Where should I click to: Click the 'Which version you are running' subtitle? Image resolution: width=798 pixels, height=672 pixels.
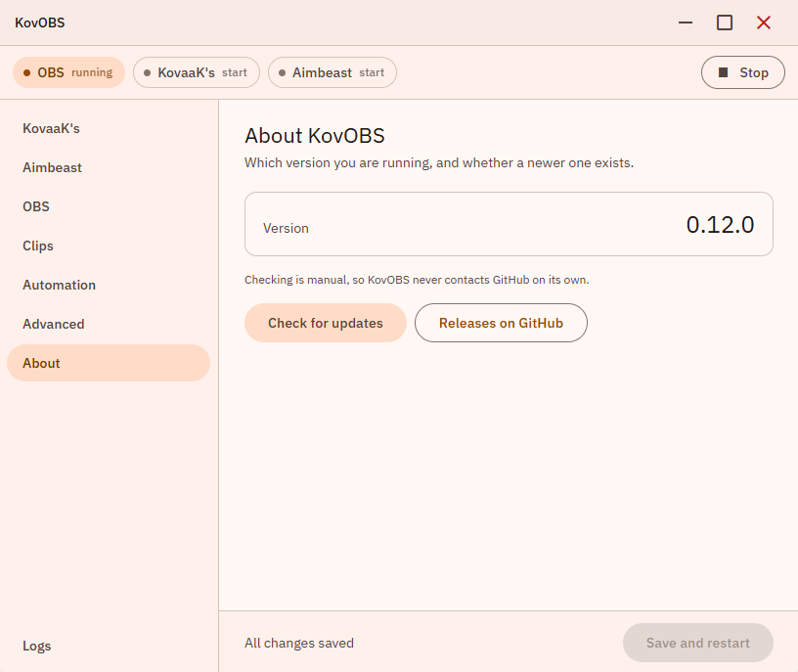point(439,163)
